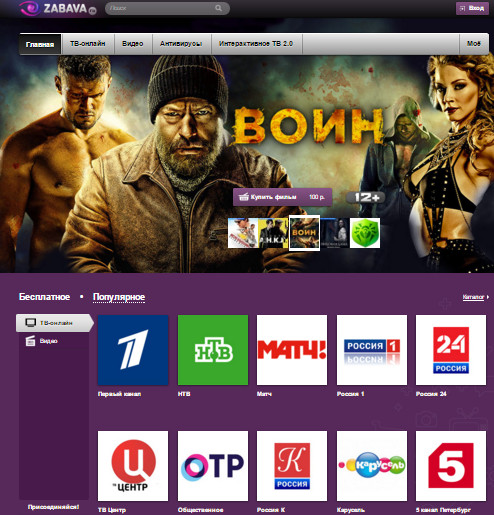Image resolution: width=494 pixels, height=515 pixels.
Task: Open the Россия 1 logo tile
Action: coord(372,350)
